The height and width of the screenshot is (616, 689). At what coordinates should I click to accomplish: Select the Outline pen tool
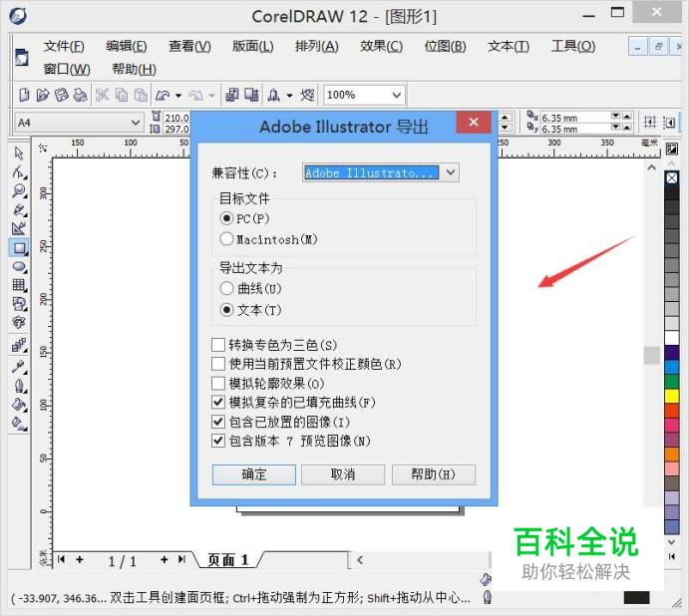(19, 386)
